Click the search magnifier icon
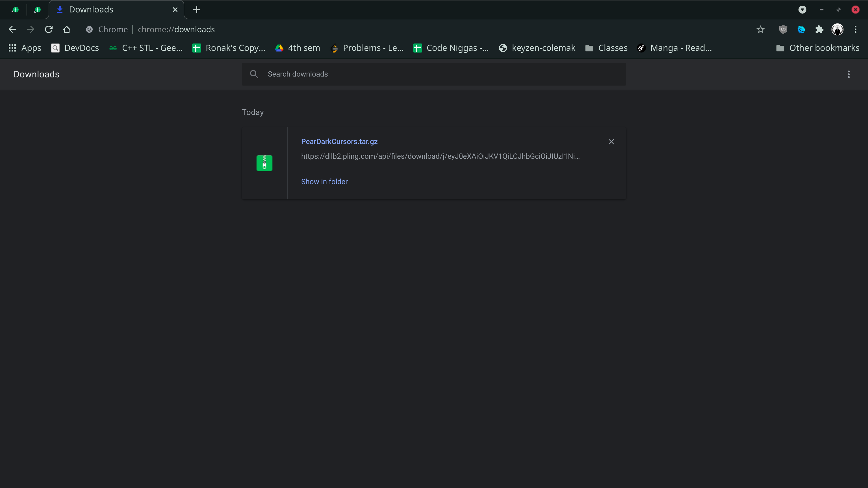 (254, 74)
